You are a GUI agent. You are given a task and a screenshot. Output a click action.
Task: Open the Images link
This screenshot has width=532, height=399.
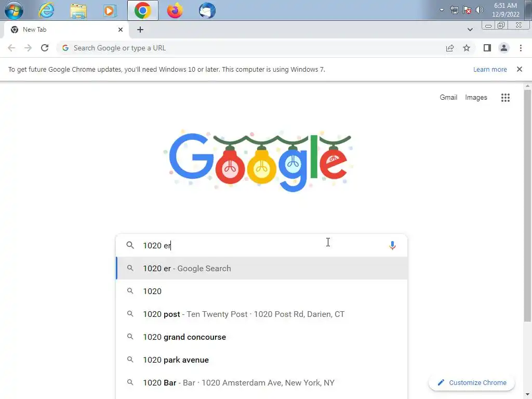476,97
